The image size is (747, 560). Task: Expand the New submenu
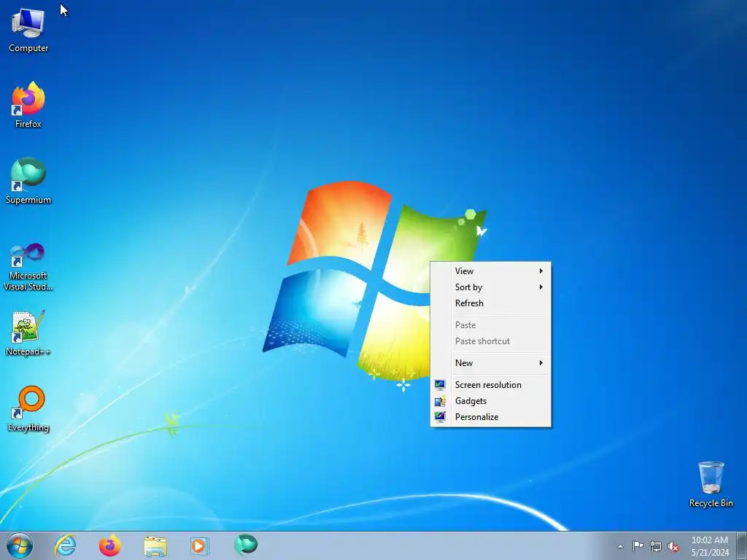[x=491, y=363]
